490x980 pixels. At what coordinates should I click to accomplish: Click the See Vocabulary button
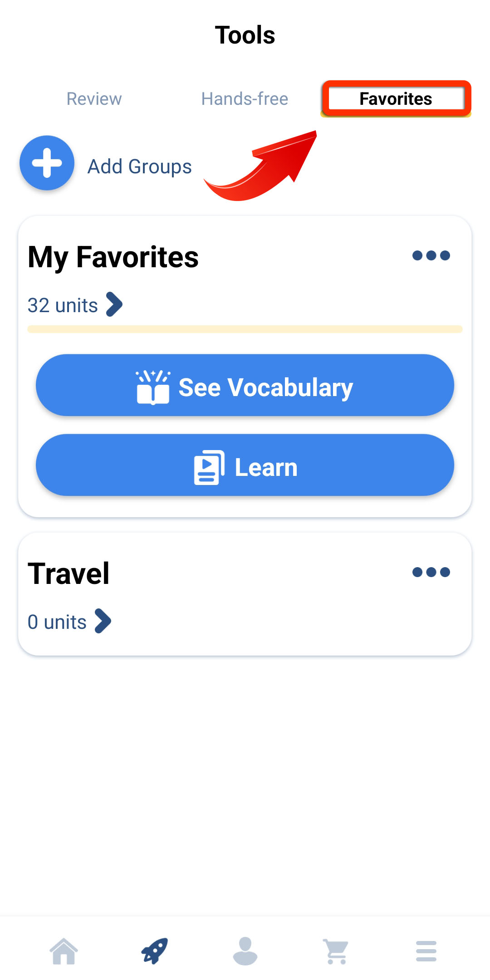[x=245, y=385]
